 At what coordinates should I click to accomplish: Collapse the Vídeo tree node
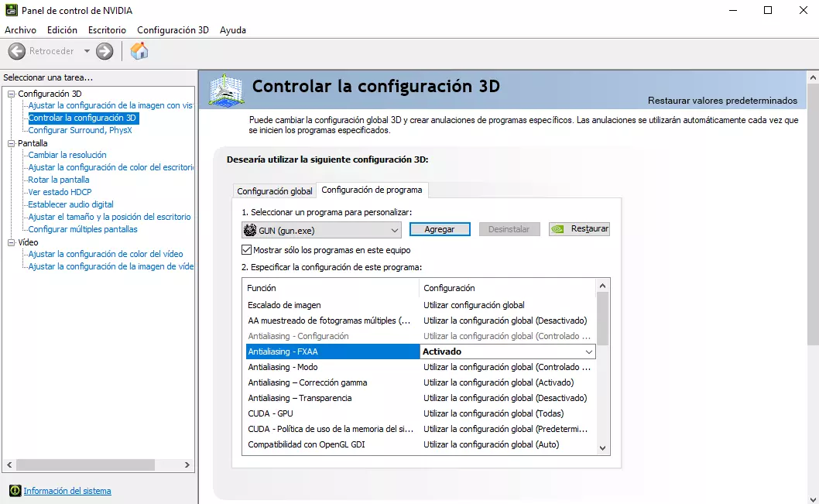coord(11,242)
